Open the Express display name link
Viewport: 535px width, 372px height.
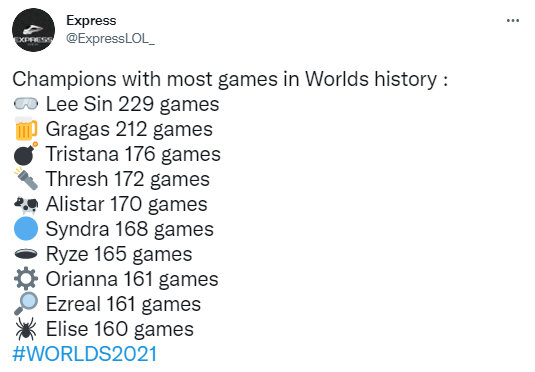click(91, 20)
